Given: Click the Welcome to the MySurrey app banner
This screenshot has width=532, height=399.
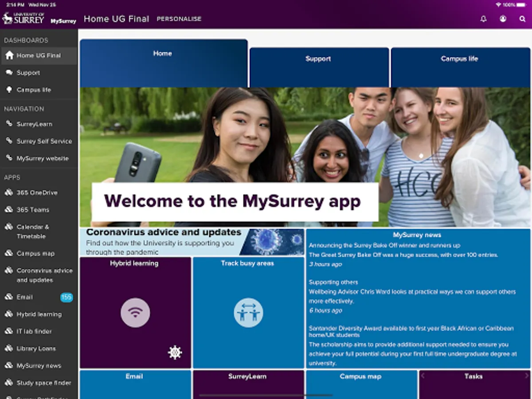Looking at the screenshot, I should pyautogui.click(x=235, y=202).
